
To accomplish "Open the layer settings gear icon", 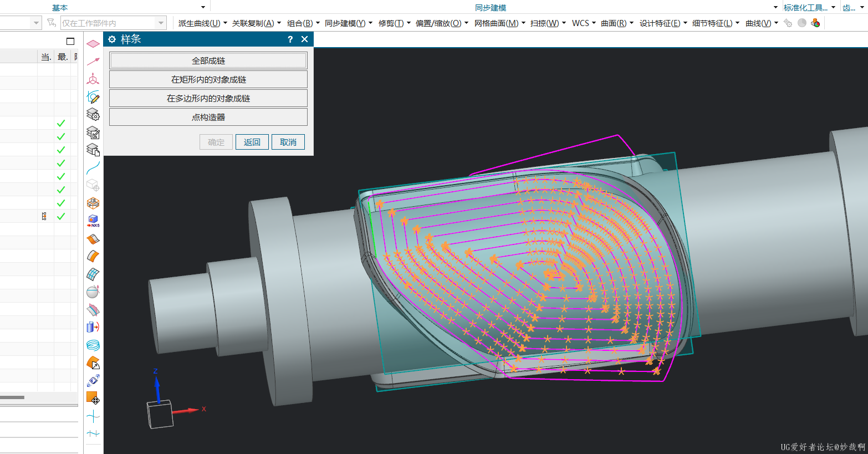I will pyautogui.click(x=93, y=114).
